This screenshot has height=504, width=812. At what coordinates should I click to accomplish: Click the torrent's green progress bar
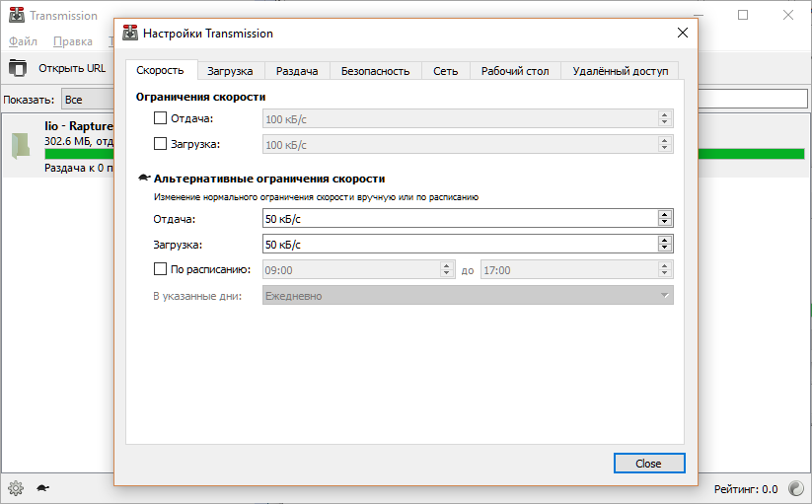[x=79, y=154]
